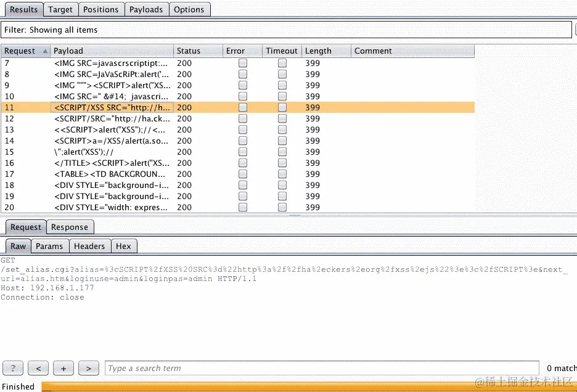Image resolution: width=577 pixels, height=392 pixels.
Task: Sort by the Error column header
Action: coord(242,51)
